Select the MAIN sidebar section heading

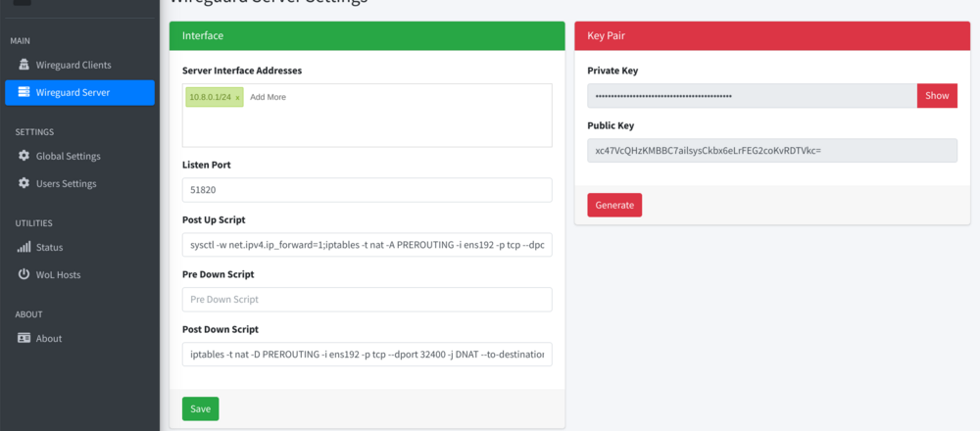(x=20, y=40)
